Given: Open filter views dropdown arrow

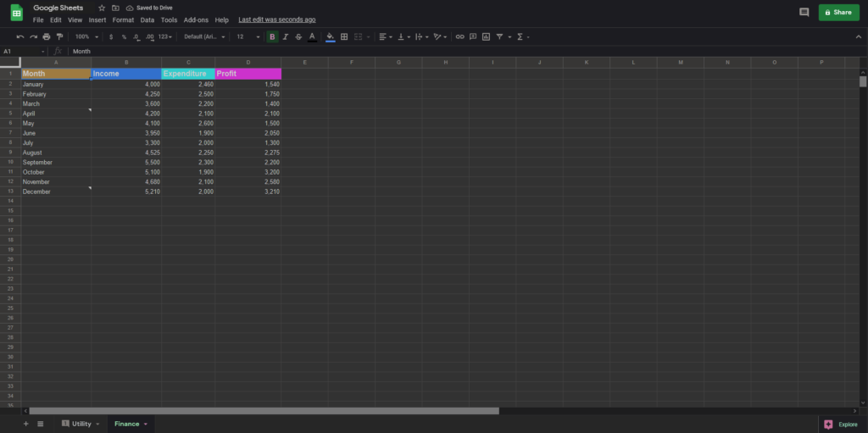Looking at the screenshot, I should point(509,37).
